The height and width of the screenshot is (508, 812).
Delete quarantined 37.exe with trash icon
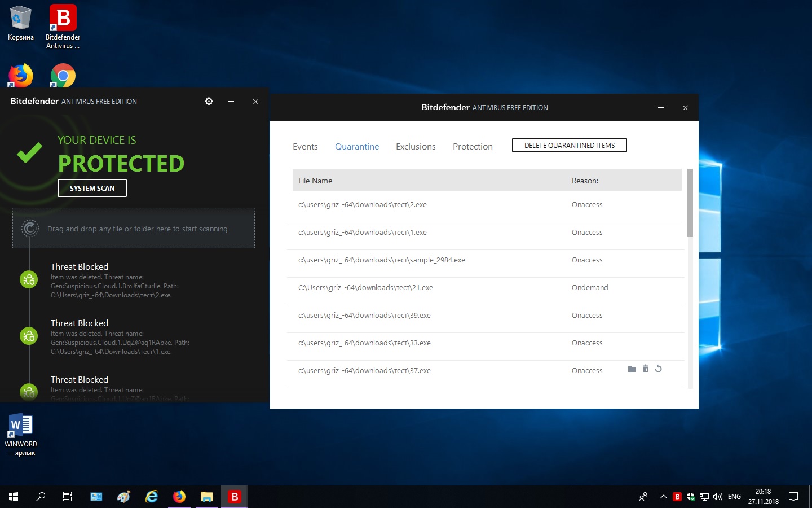click(x=646, y=369)
